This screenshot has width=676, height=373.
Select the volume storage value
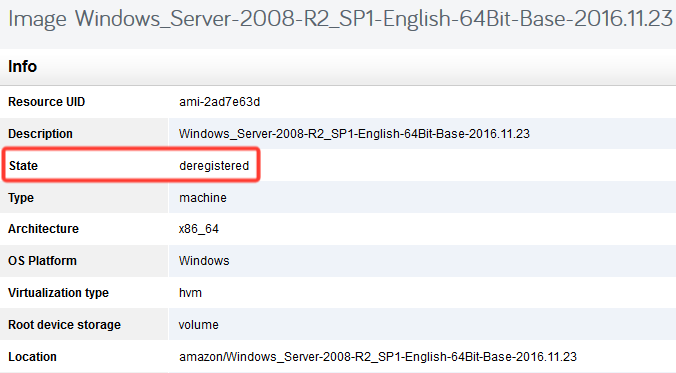[198, 324]
